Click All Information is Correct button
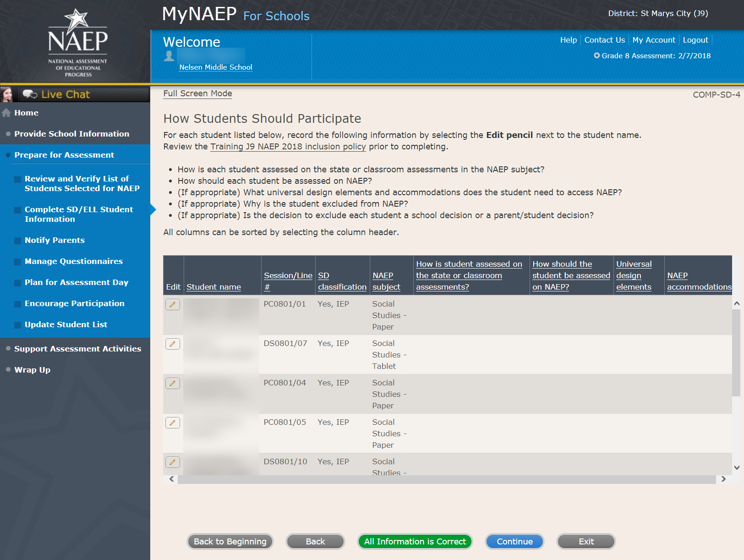 click(x=415, y=542)
